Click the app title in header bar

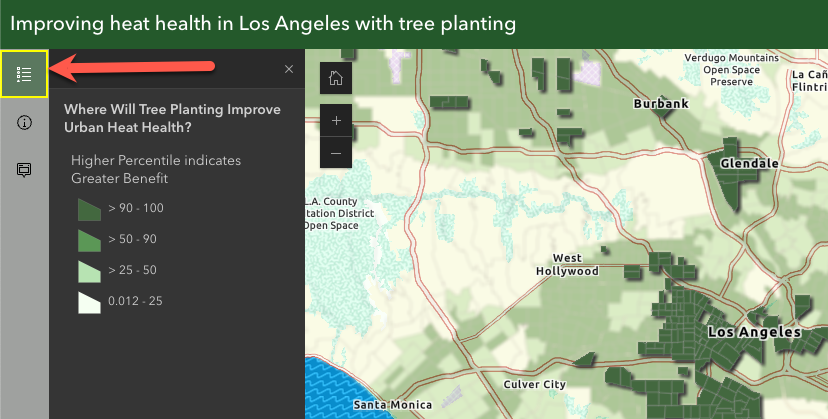pos(263,22)
